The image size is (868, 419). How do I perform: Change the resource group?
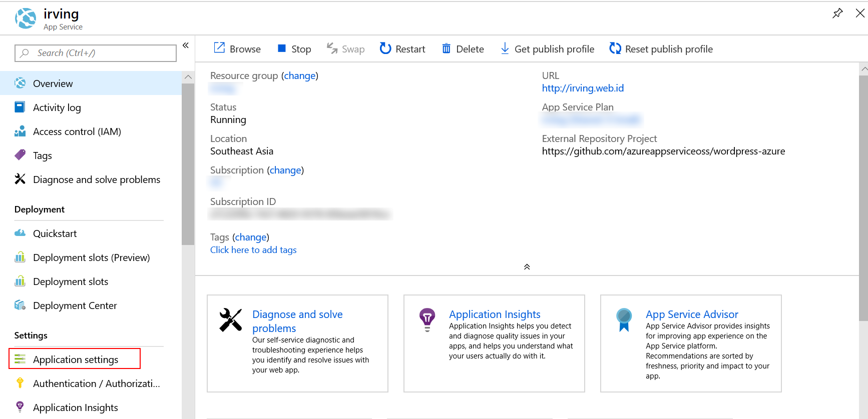coord(300,76)
